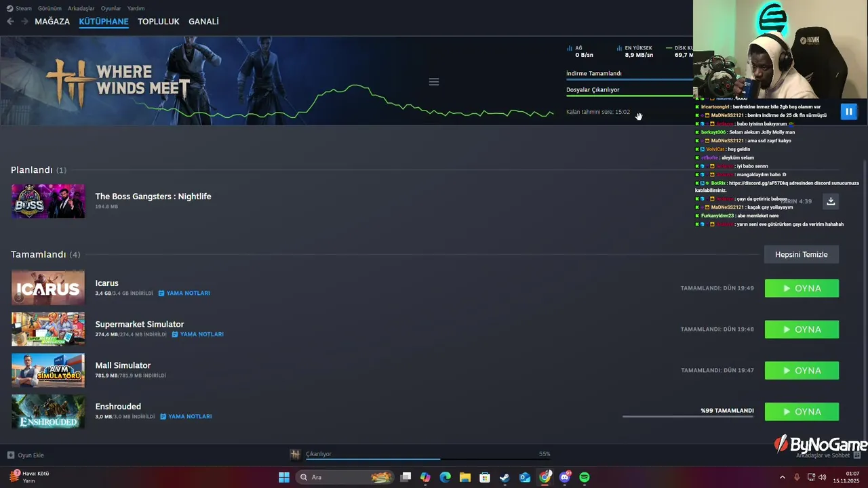Show hidden system tray icons
868x488 pixels.
pyautogui.click(x=782, y=477)
